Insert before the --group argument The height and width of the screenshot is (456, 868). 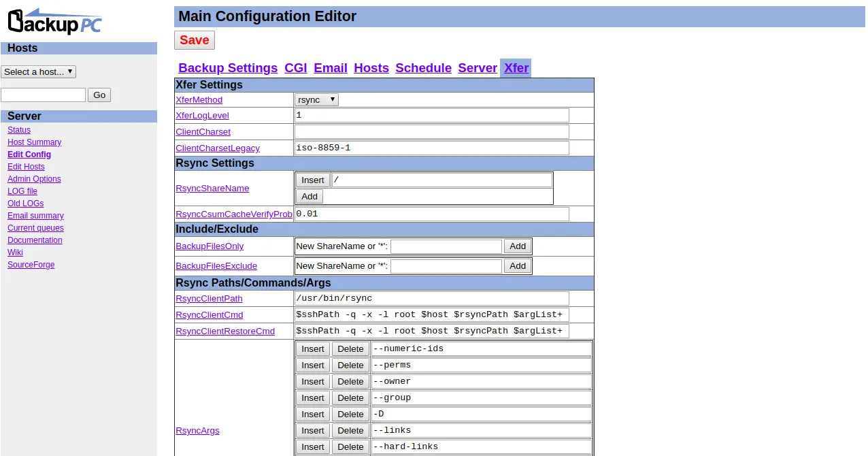[x=313, y=398]
